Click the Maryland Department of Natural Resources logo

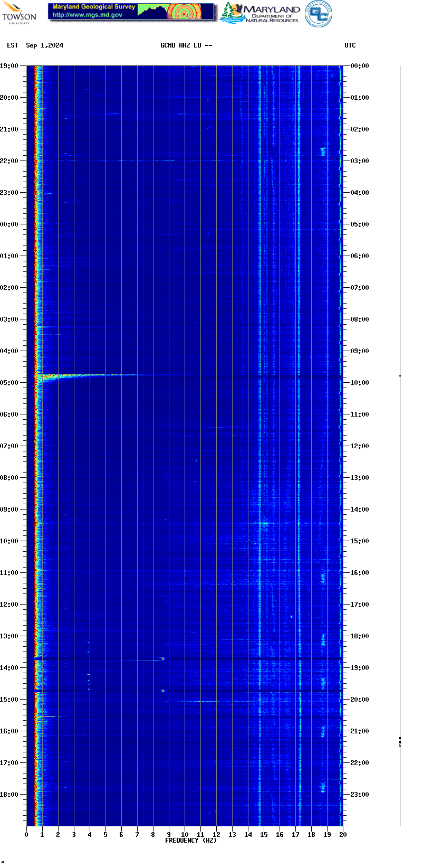coord(259,13)
